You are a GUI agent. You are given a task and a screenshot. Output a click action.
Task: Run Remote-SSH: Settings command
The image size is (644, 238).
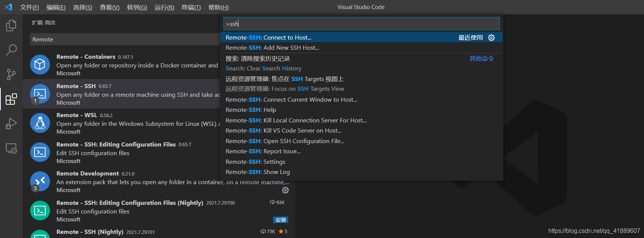click(x=361, y=162)
